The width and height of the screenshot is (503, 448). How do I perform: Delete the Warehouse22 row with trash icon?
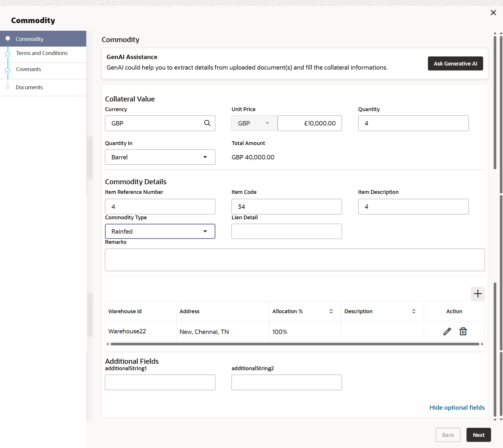(x=463, y=331)
